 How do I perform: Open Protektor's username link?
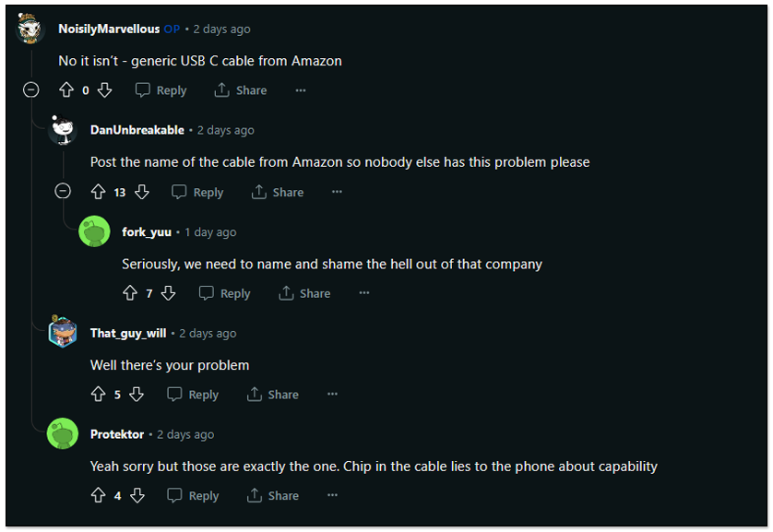pos(117,434)
